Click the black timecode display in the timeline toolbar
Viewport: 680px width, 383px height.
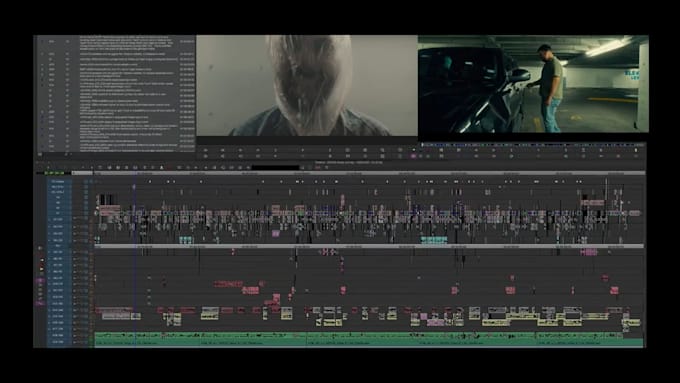pyautogui.click(x=275, y=167)
